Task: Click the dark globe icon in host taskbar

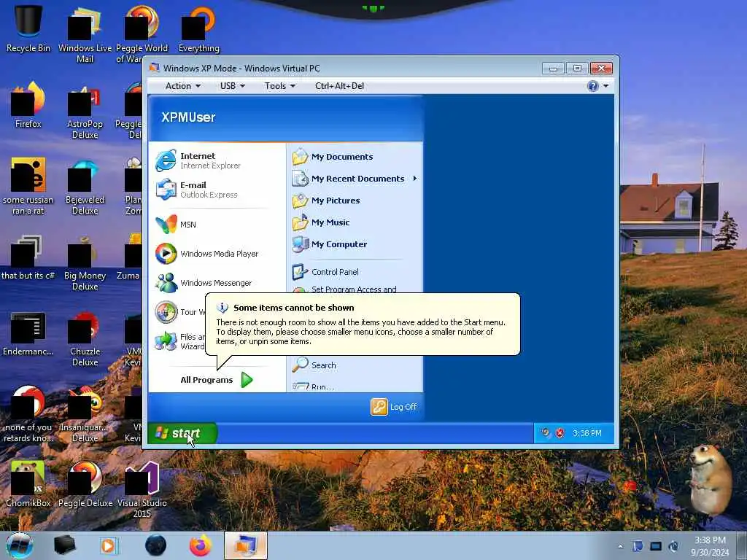Action: coord(156,545)
